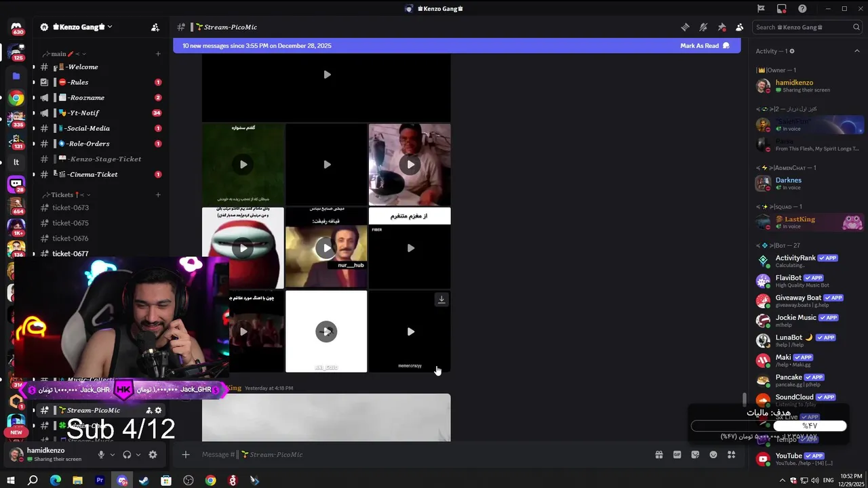
Task: Toggle headphones deafen
Action: pos(127,455)
